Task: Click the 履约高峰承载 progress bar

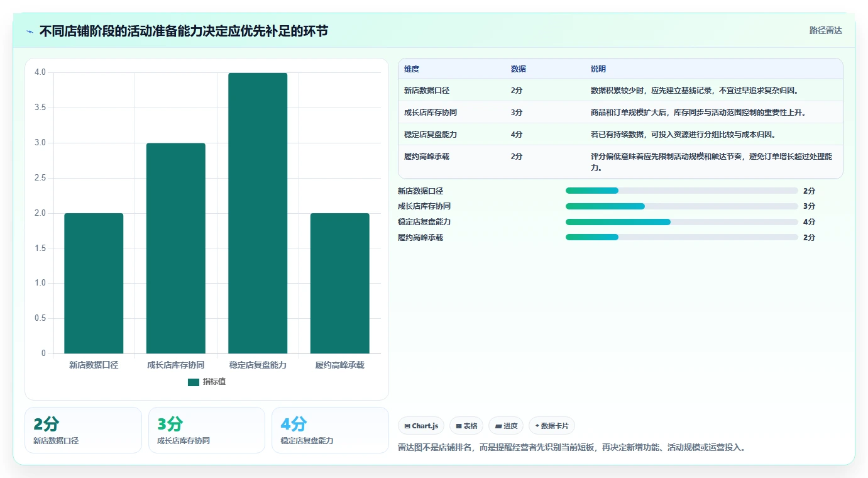Action: point(682,237)
